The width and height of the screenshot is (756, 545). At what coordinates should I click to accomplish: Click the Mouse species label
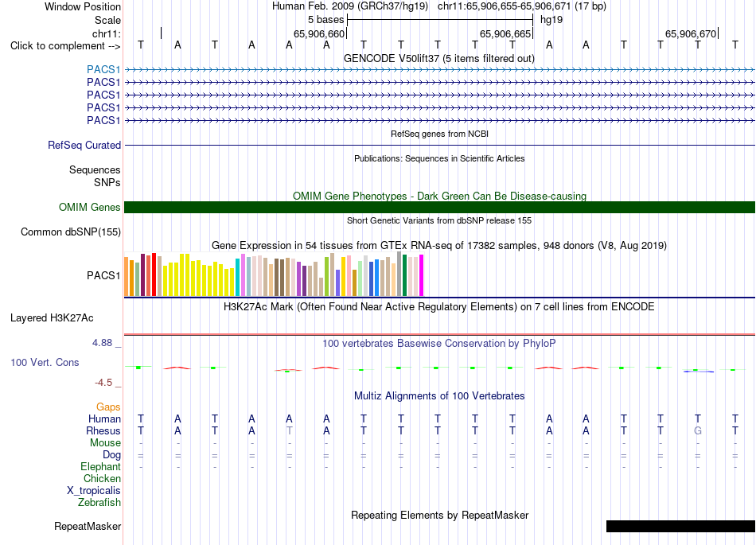pyautogui.click(x=105, y=443)
